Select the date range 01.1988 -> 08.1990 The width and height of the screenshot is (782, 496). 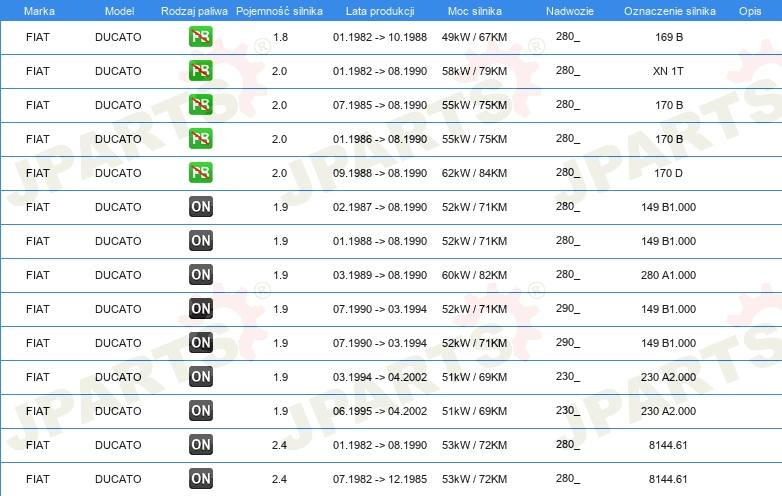[x=380, y=241]
